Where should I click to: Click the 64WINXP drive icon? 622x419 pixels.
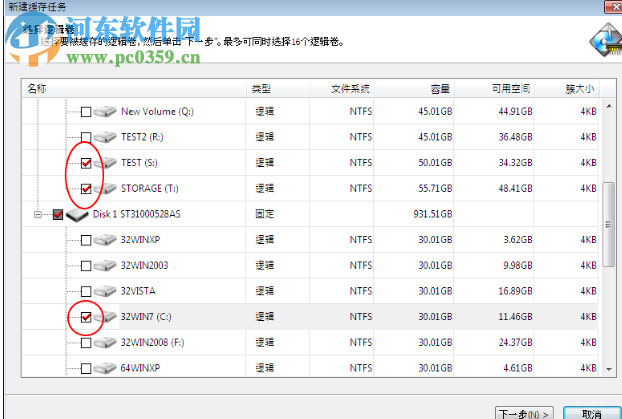point(105,368)
